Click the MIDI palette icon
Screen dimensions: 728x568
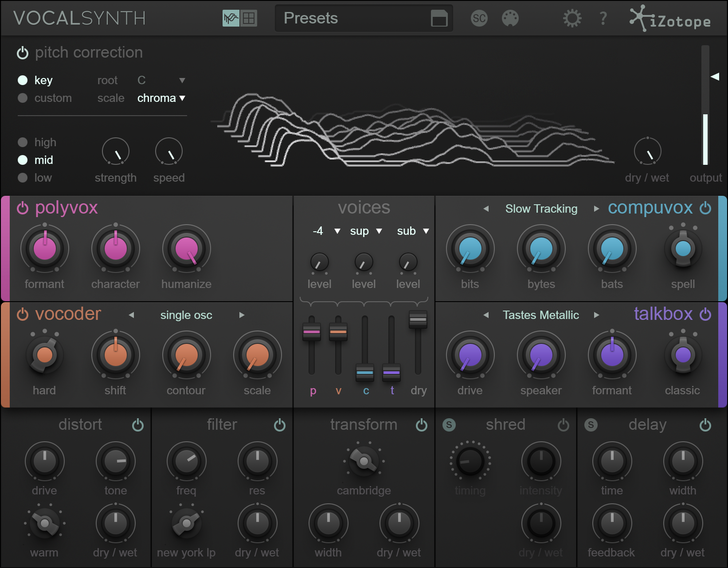(x=510, y=19)
